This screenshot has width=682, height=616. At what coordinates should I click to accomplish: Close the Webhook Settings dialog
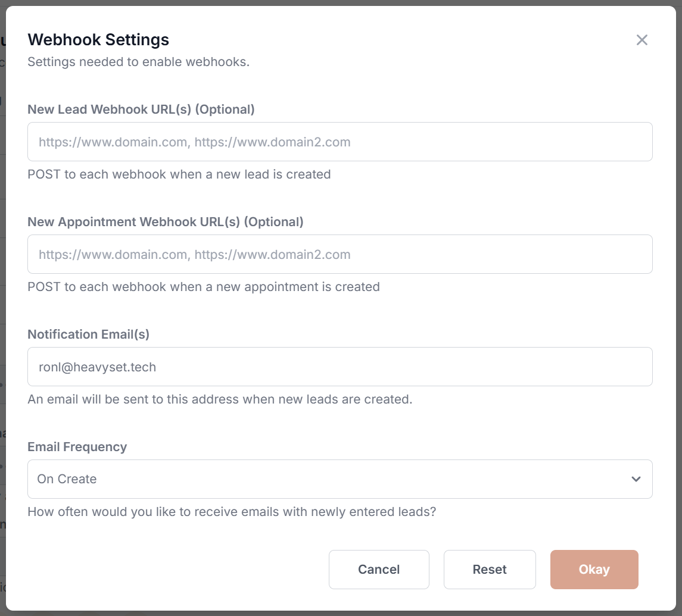641,40
